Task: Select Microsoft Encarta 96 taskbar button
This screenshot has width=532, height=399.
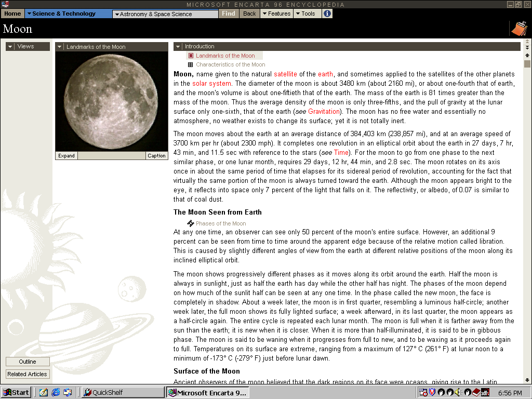Action: [208, 393]
